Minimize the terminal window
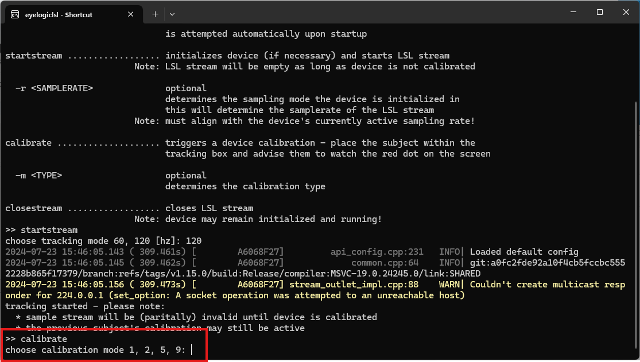This screenshot has height=362, width=640. (573, 12)
